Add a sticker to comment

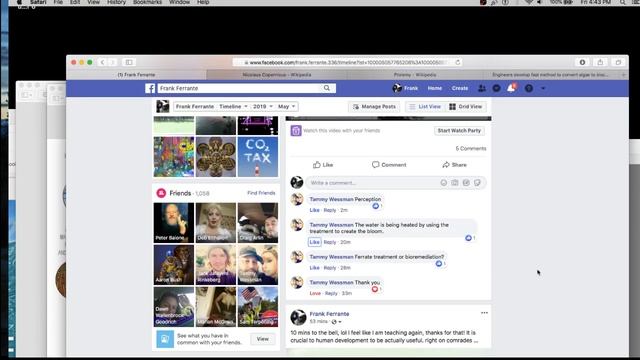click(x=477, y=183)
